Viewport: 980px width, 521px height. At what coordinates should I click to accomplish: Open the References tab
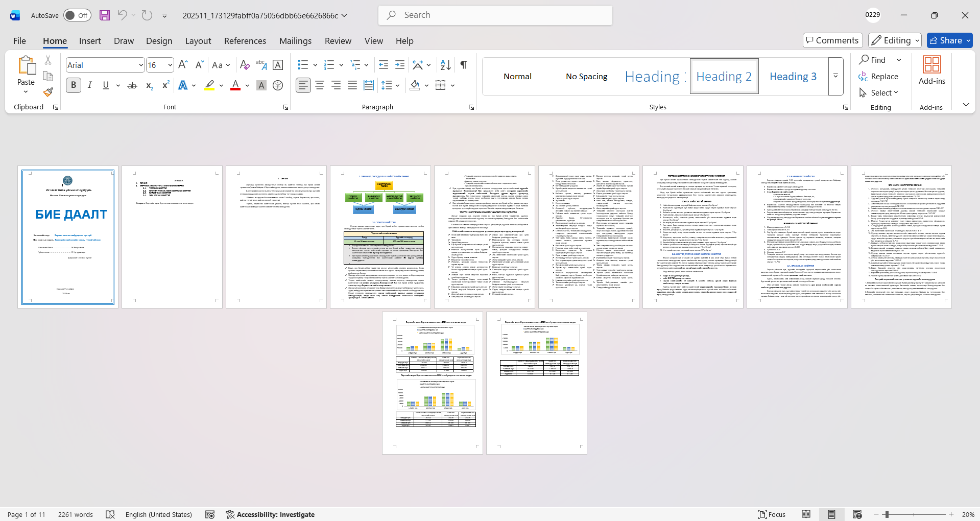(x=245, y=41)
